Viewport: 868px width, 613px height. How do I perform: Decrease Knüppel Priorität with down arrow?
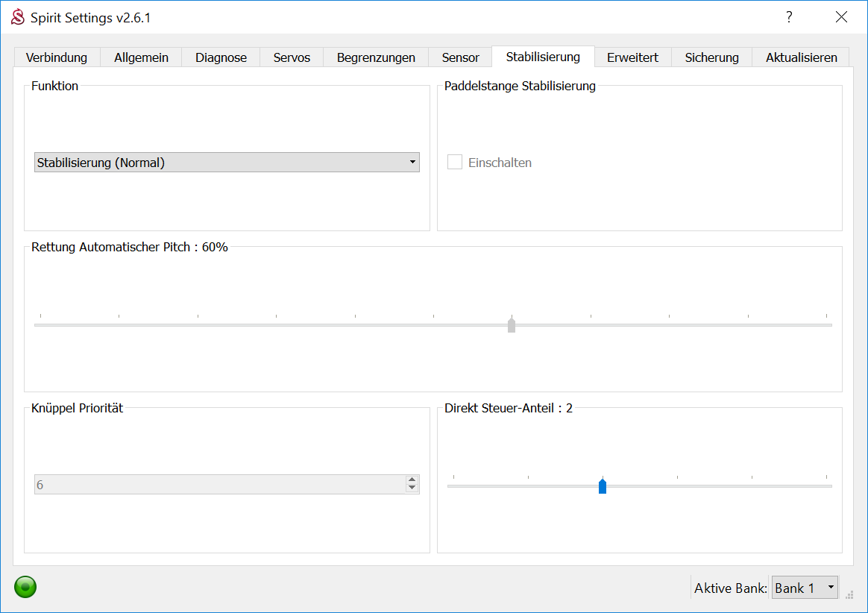click(x=412, y=488)
